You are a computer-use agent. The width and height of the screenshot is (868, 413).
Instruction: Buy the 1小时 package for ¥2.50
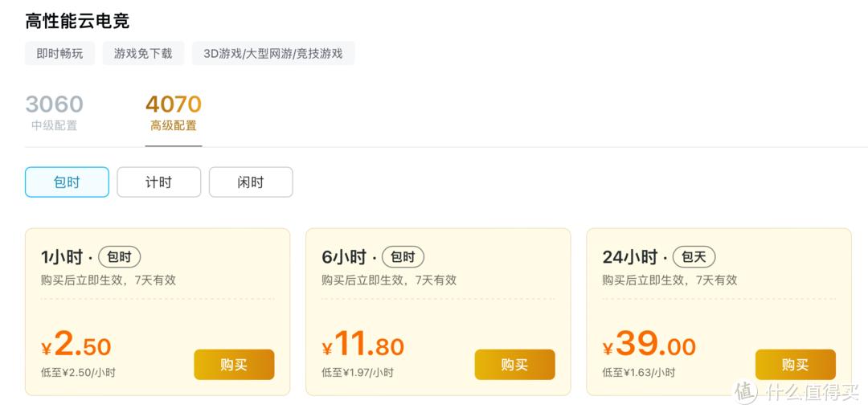[234, 365]
